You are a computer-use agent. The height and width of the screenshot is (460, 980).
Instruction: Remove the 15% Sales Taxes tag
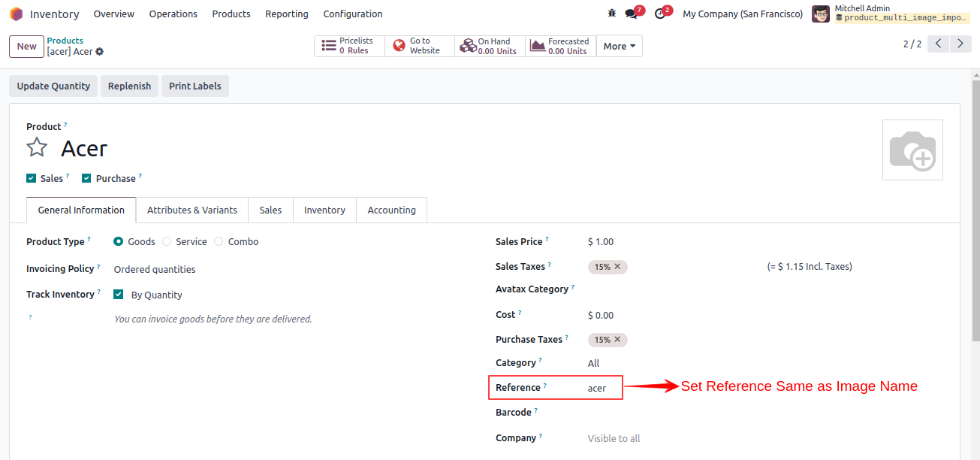tap(617, 267)
